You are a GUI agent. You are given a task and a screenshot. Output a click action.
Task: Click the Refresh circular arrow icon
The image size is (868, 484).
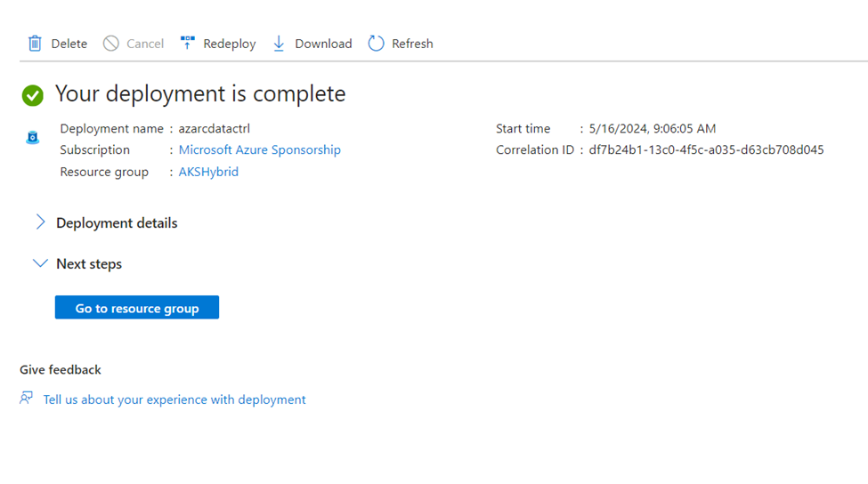(376, 43)
